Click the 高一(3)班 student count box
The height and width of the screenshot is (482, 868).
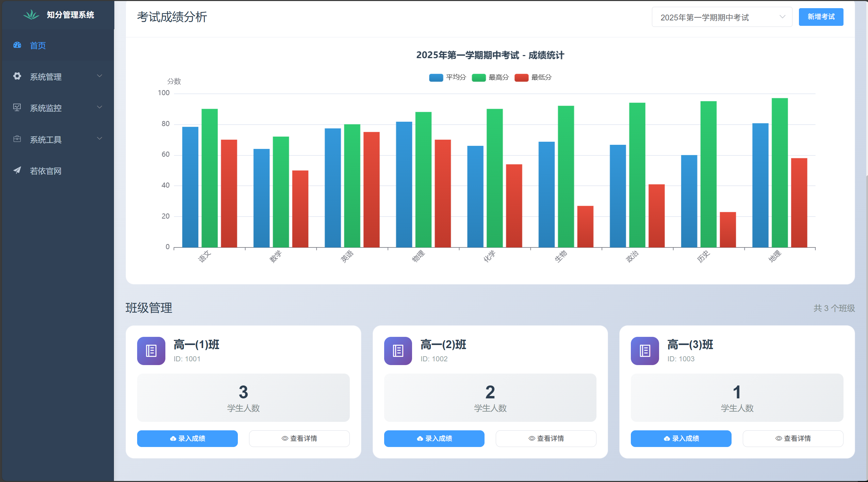[737, 398]
